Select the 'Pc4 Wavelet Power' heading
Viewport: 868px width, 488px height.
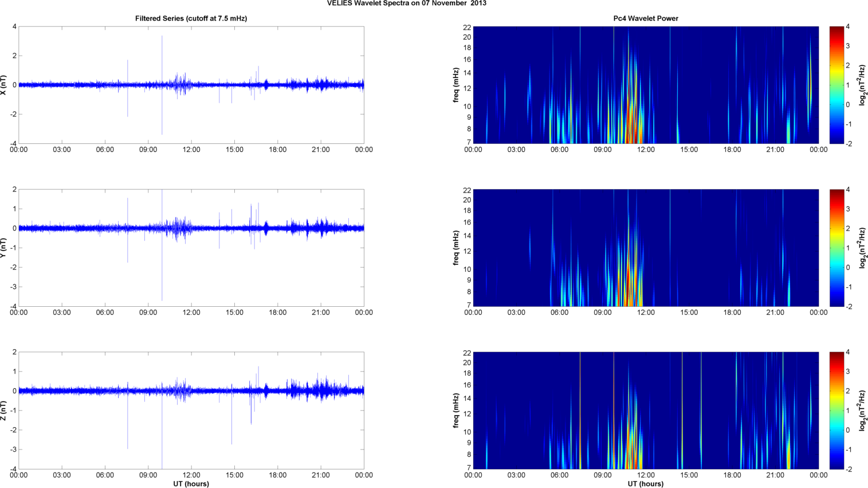coord(646,18)
